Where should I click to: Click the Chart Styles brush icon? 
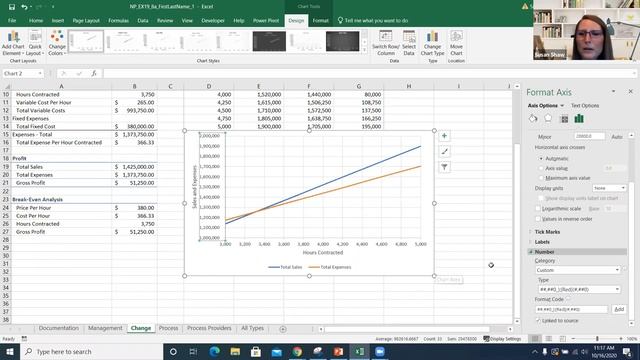[444, 151]
